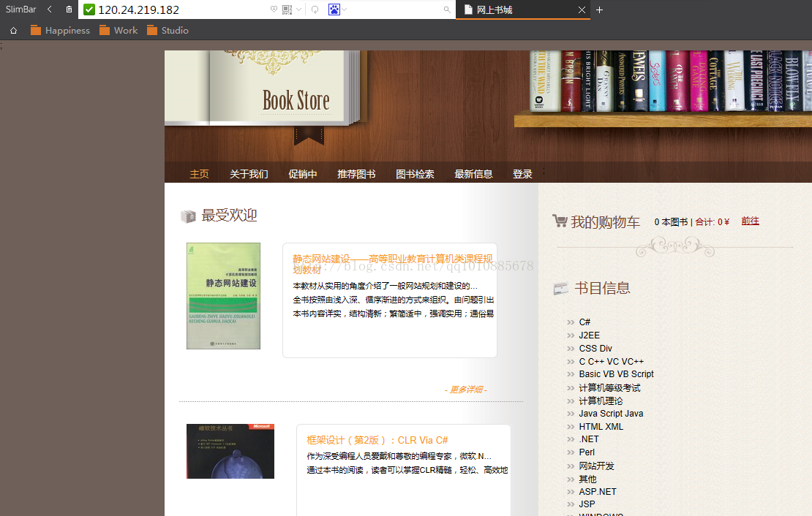Click the refresh page icon
This screenshot has height=516, width=812.
click(x=315, y=10)
